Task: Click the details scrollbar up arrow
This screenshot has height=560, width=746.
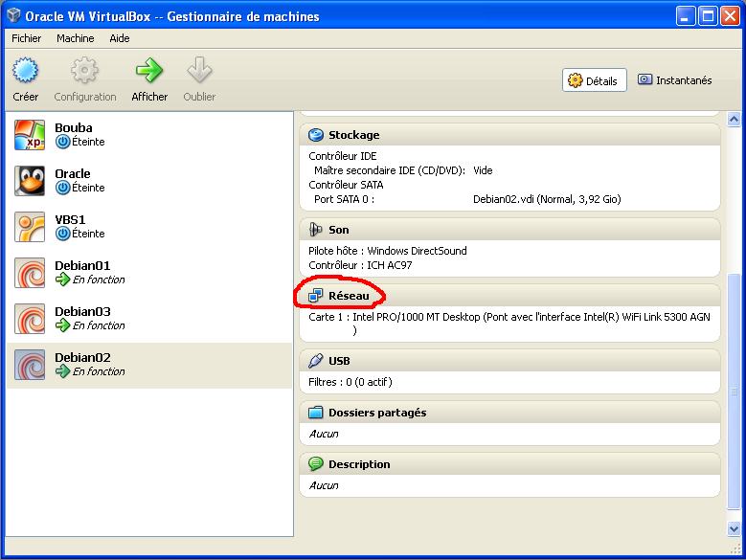Action: pos(734,119)
